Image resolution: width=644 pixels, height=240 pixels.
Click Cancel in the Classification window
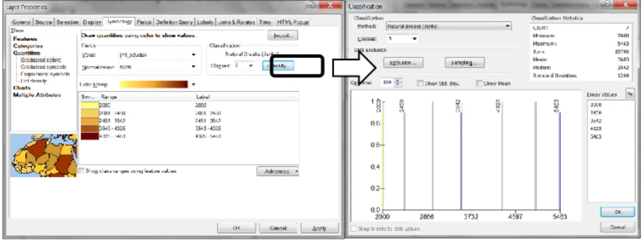618,227
